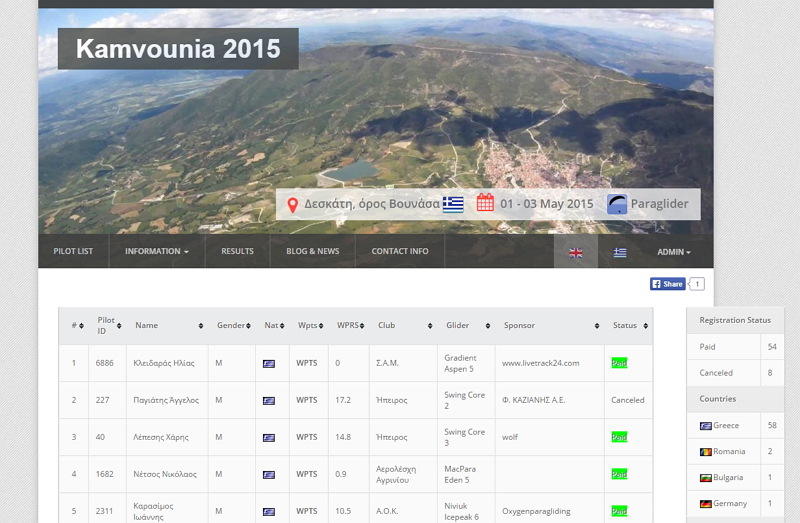Click the Romania flag in Countries list
Image resolution: width=800 pixels, height=523 pixels.
pyautogui.click(x=706, y=452)
